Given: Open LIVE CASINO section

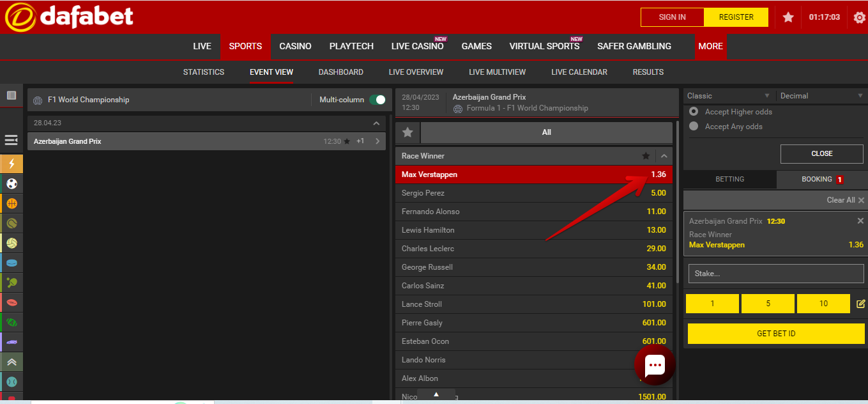Looking at the screenshot, I should click(x=417, y=46).
